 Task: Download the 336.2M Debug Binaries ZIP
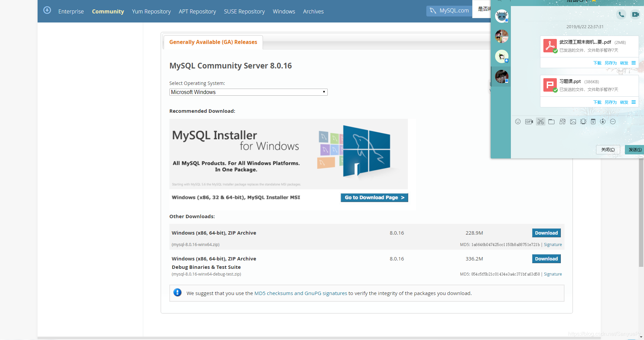click(546, 259)
